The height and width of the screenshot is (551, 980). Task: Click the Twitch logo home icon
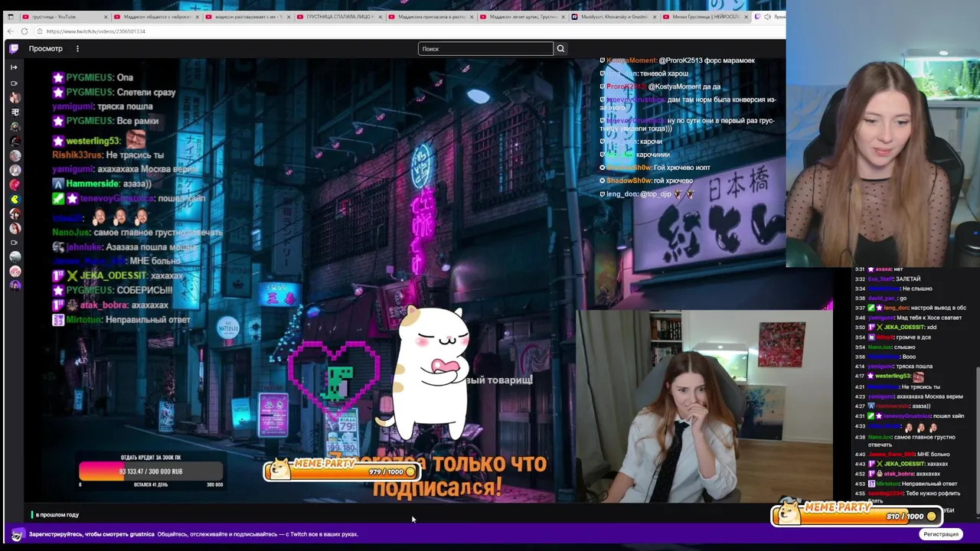tap(14, 48)
